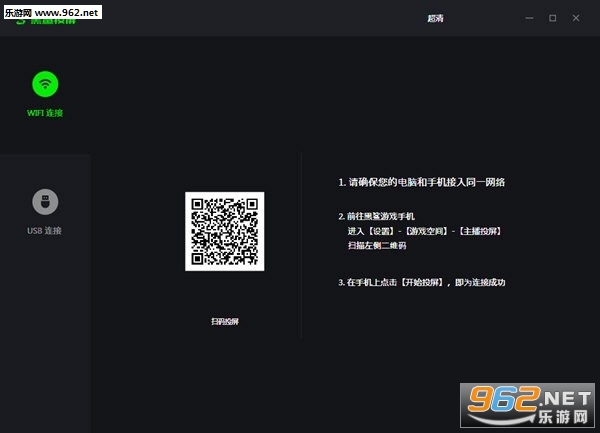Click the 扫码投屏 caption under the QR code
600x433 pixels.
point(225,321)
